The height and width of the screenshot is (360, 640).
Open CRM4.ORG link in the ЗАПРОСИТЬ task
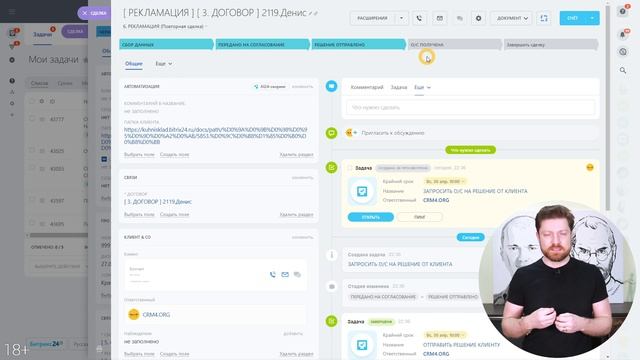point(436,200)
